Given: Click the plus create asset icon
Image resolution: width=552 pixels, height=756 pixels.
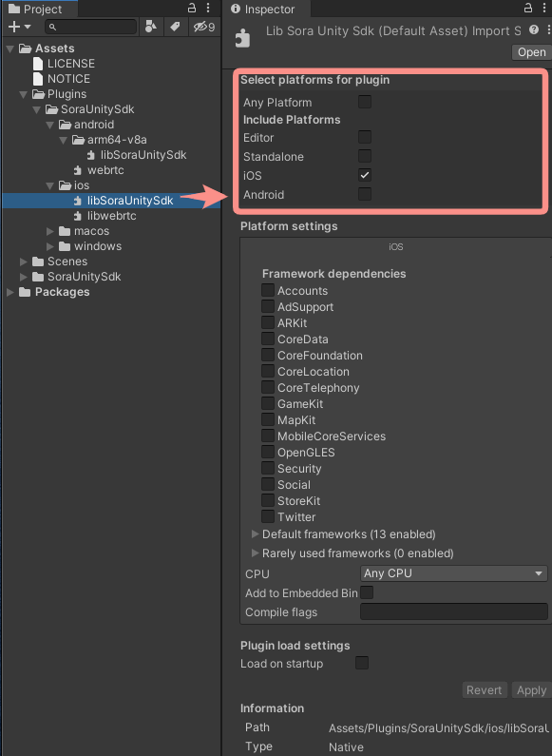Looking at the screenshot, I should tap(14, 27).
